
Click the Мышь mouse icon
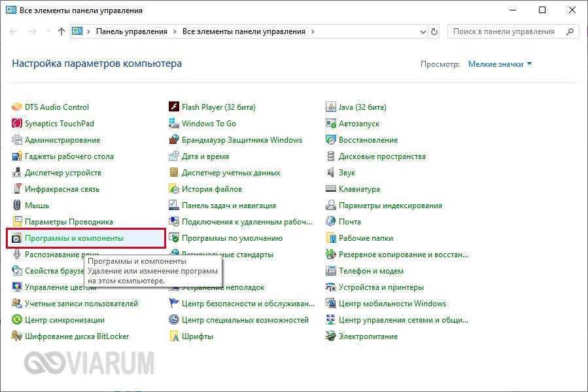pos(17,205)
